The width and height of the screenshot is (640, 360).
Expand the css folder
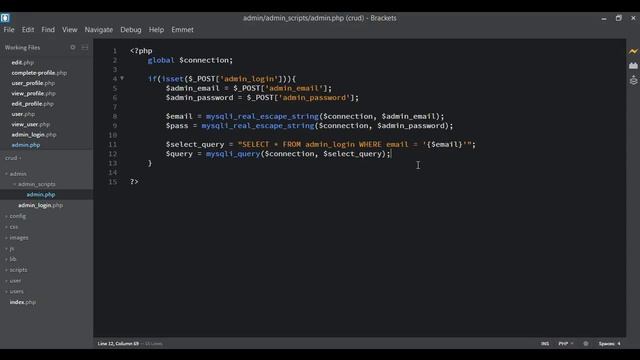click(12, 227)
